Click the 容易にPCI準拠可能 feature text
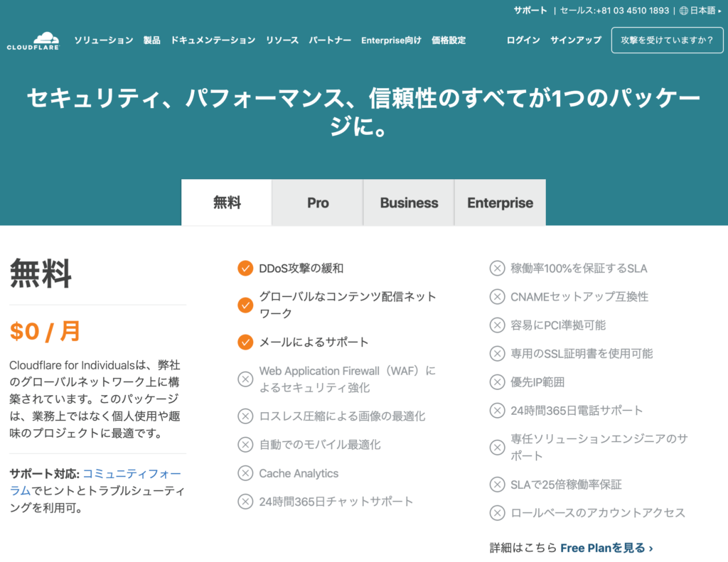Viewport: 728px width, 562px height. coord(558,325)
